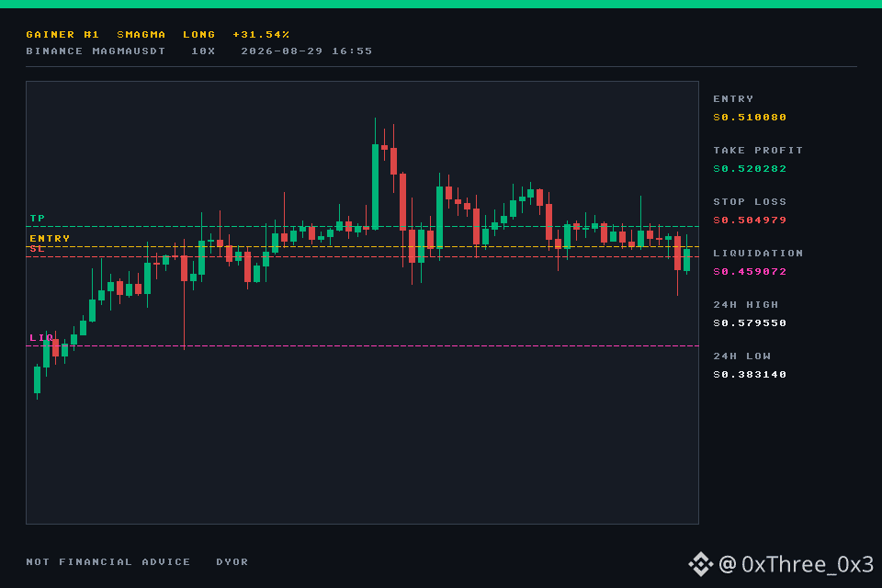Click the STOP LOSS heading
The image size is (882, 588).
point(750,201)
